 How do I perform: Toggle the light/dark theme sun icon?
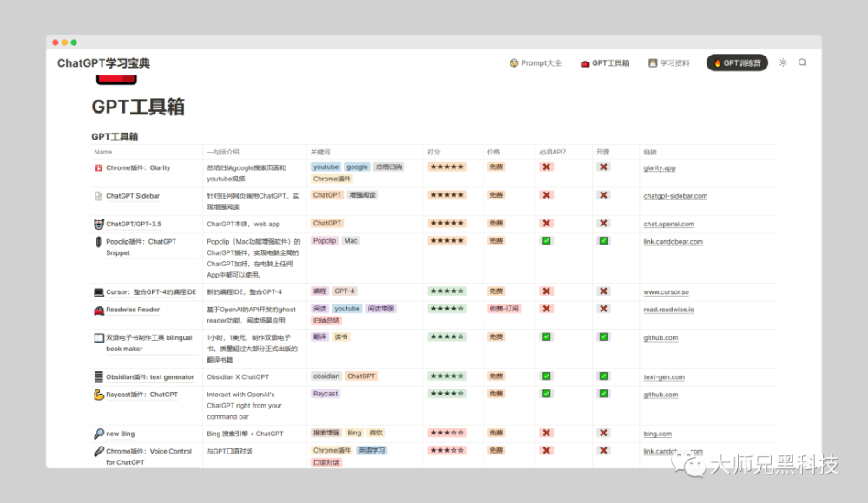pos(783,62)
